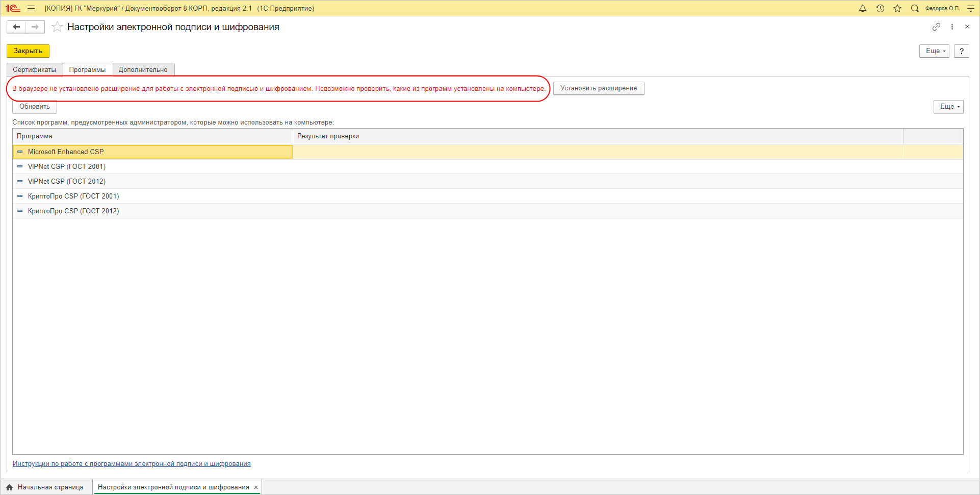The height and width of the screenshot is (495, 980).
Task: Switch to Сертификаты tab
Action: (x=34, y=70)
